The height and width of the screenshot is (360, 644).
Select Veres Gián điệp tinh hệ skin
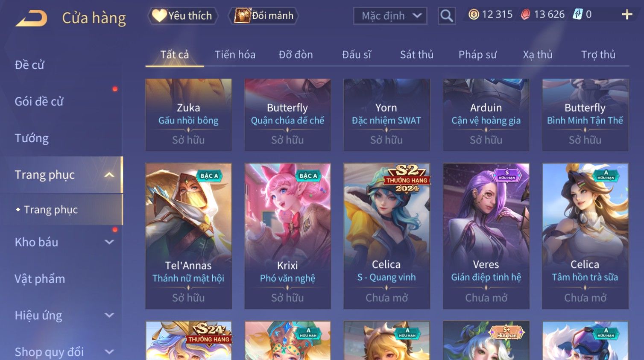point(486,236)
